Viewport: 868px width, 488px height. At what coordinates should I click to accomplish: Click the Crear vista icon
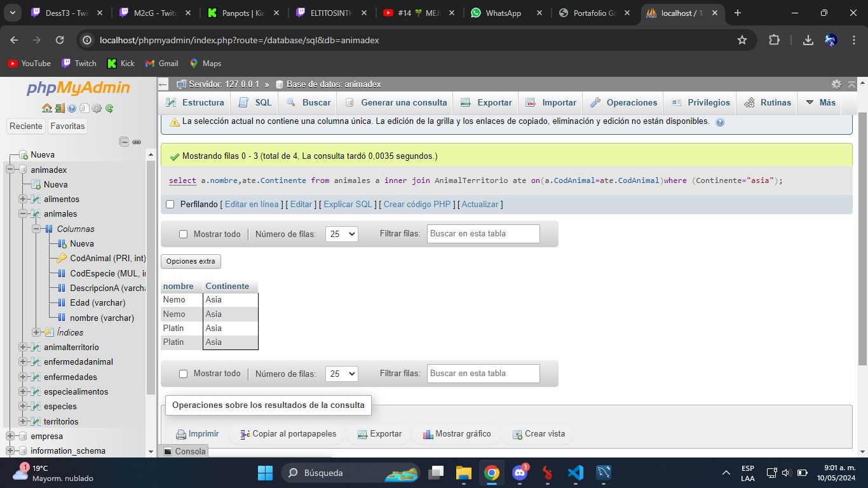tap(517, 434)
